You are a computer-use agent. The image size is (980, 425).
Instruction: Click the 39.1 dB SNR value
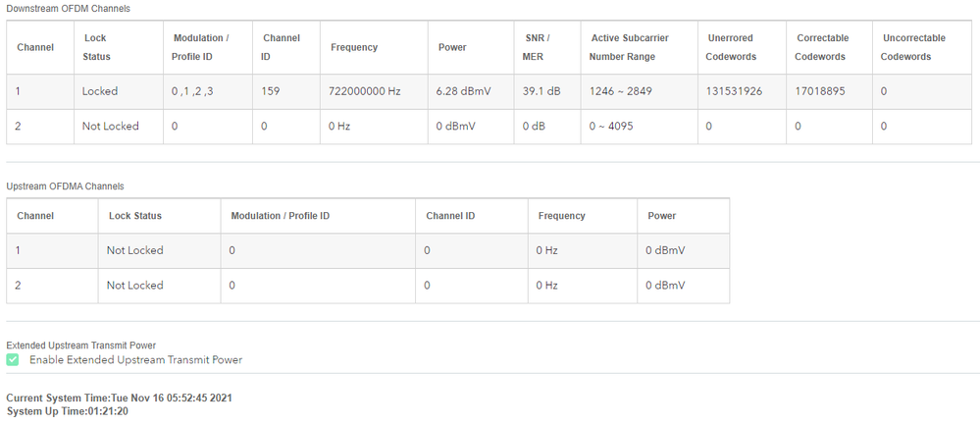pyautogui.click(x=542, y=91)
